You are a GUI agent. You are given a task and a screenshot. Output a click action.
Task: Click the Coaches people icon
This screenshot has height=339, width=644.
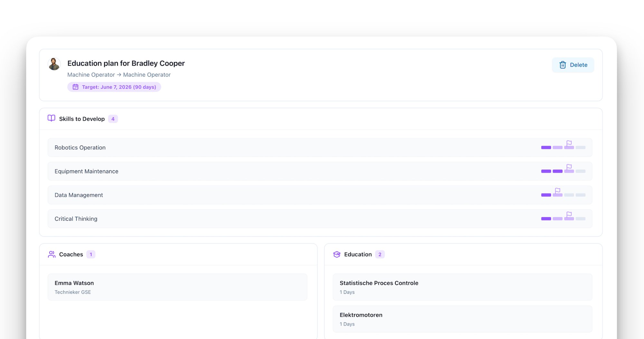(x=52, y=254)
